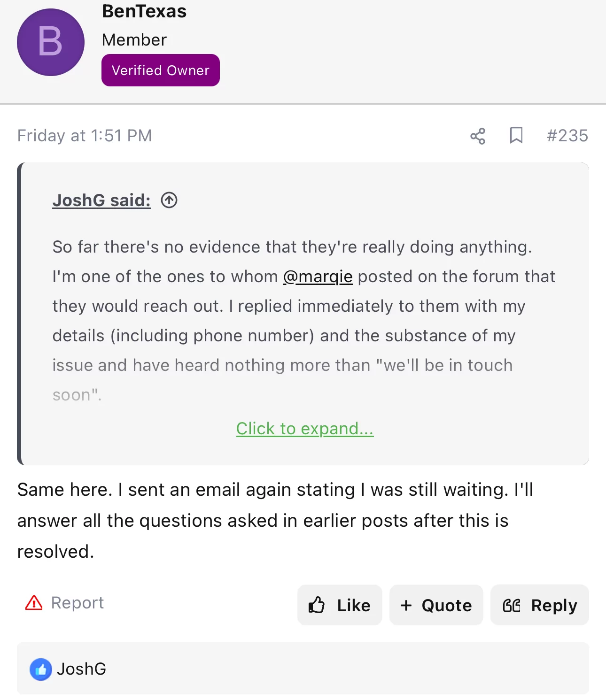Reply to BenTexas's post
Image resolution: width=606 pixels, height=700 pixels.
click(540, 605)
